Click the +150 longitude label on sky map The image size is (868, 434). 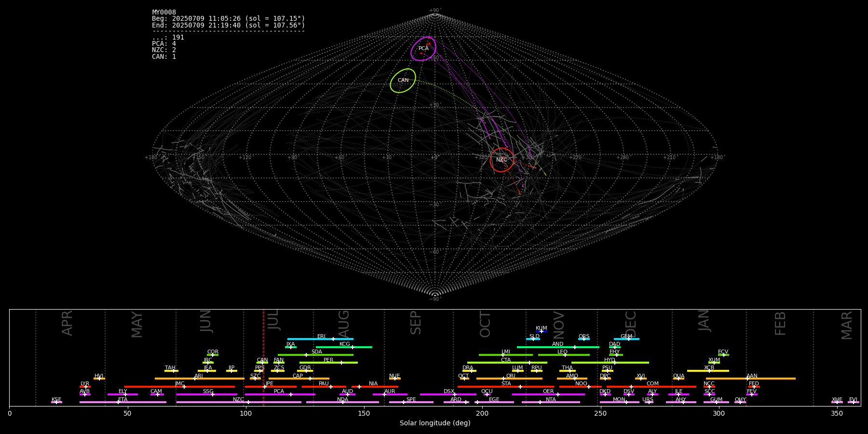pyautogui.click(x=198, y=158)
